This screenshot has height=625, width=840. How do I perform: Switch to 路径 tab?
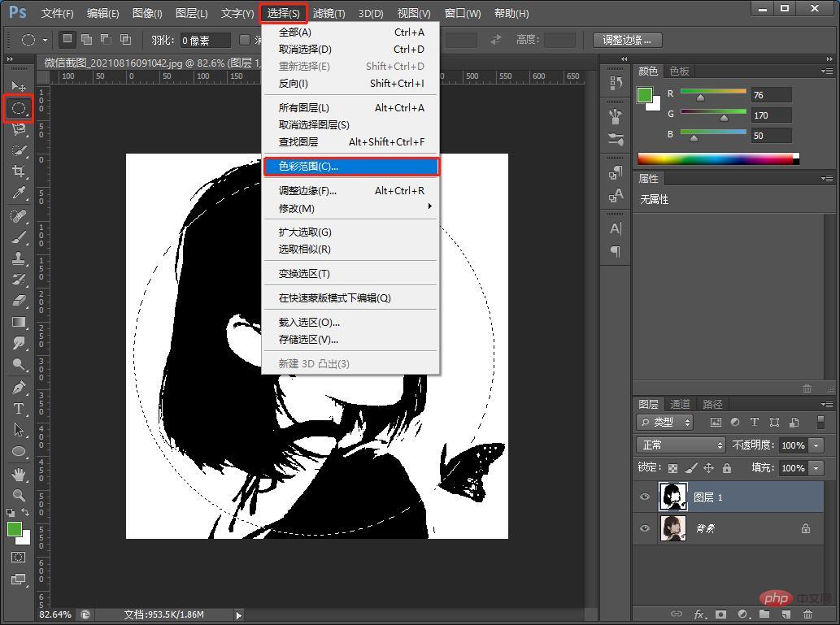712,405
